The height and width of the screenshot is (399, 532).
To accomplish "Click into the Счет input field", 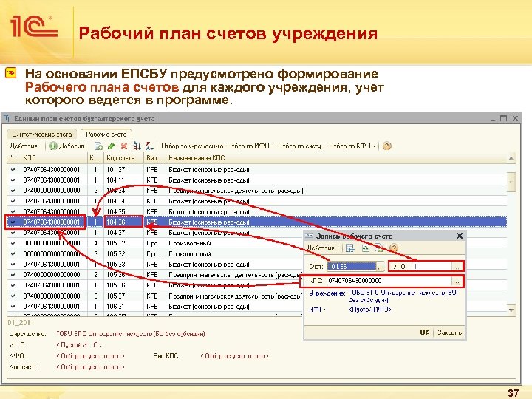I will coord(352,267).
